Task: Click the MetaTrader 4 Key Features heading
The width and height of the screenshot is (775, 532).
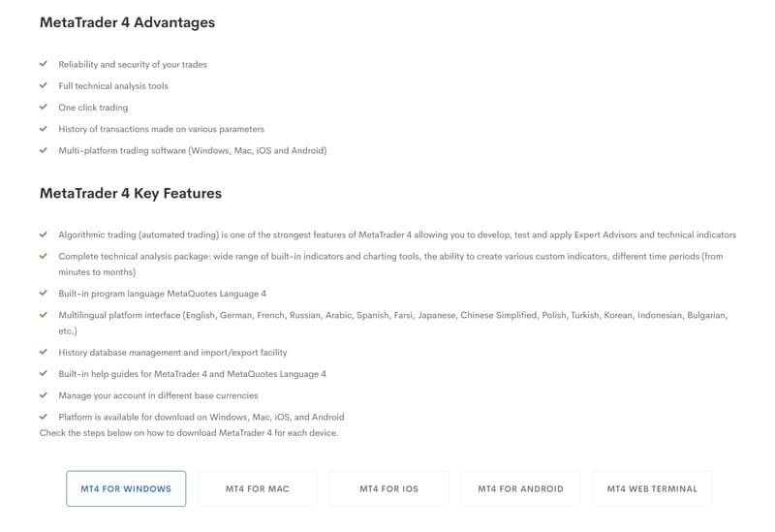Action: pyautogui.click(x=131, y=193)
